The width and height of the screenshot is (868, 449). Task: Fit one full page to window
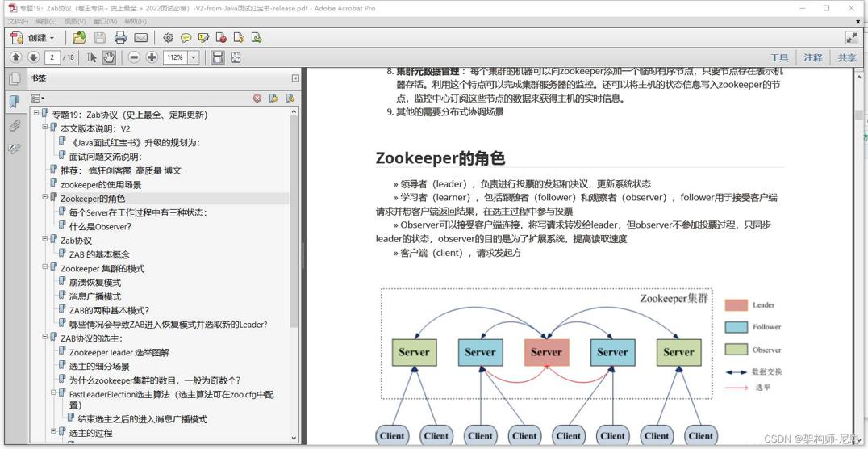coord(236,57)
